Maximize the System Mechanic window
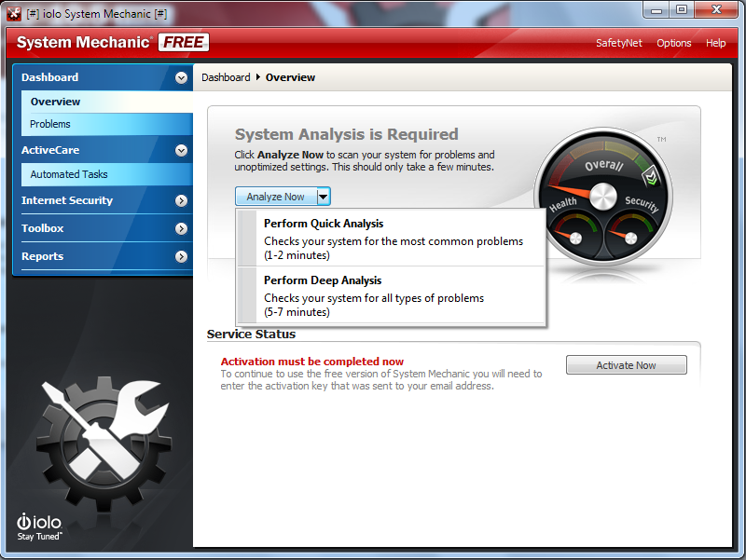 pos(682,10)
